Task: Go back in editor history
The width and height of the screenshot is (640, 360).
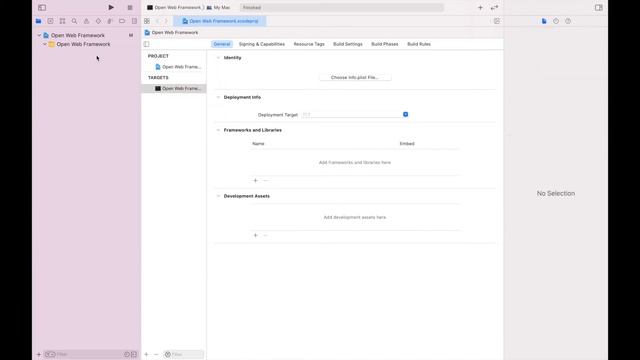Action: pos(158,21)
